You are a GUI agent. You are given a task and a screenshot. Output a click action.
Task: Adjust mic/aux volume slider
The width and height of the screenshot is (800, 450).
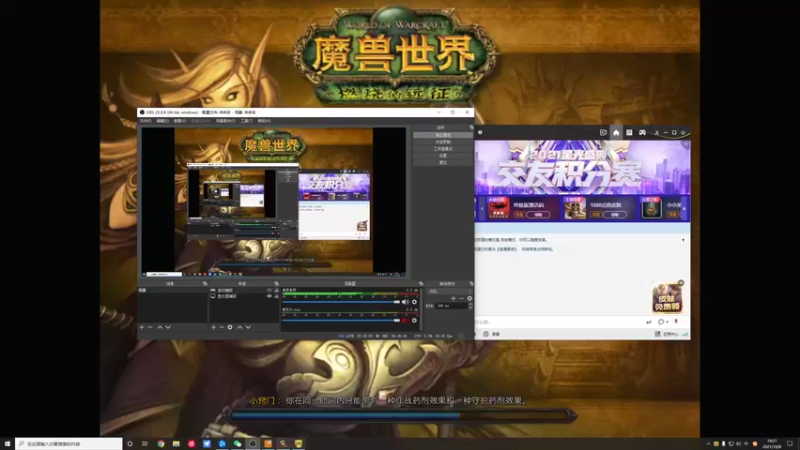tap(341, 320)
